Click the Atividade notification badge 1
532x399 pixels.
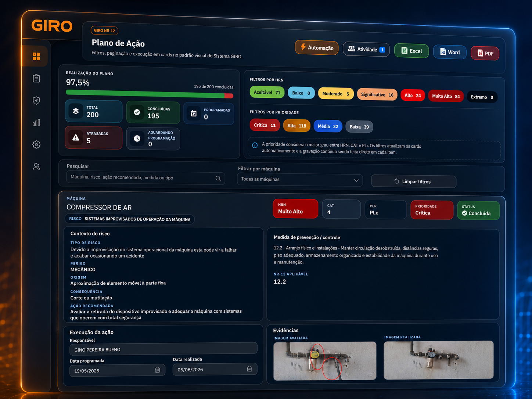tap(382, 50)
